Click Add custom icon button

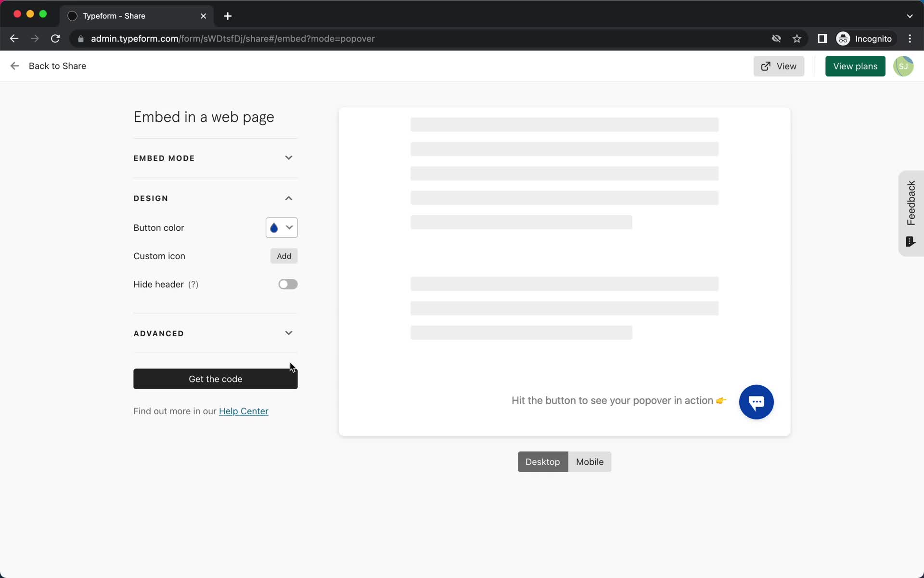pyautogui.click(x=283, y=256)
